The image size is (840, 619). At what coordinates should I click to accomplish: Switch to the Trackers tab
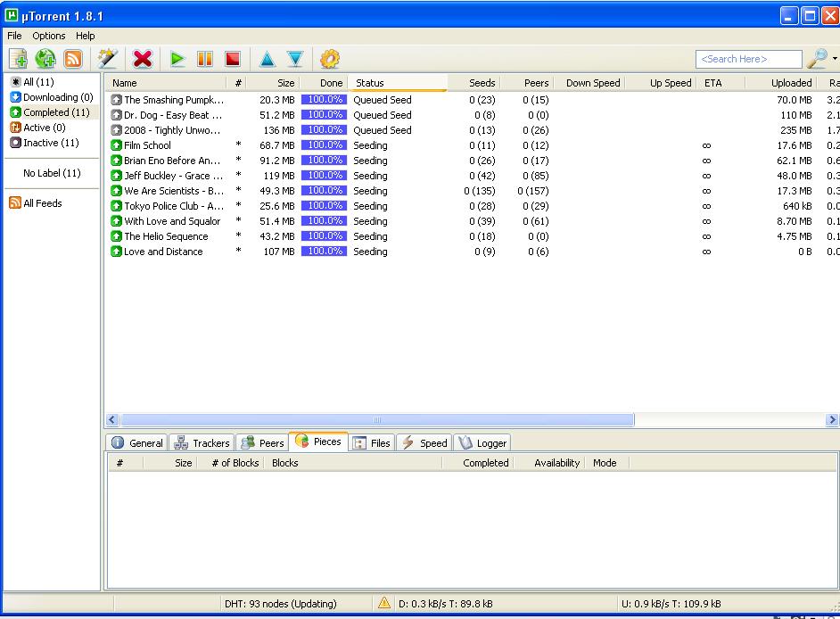[202, 442]
